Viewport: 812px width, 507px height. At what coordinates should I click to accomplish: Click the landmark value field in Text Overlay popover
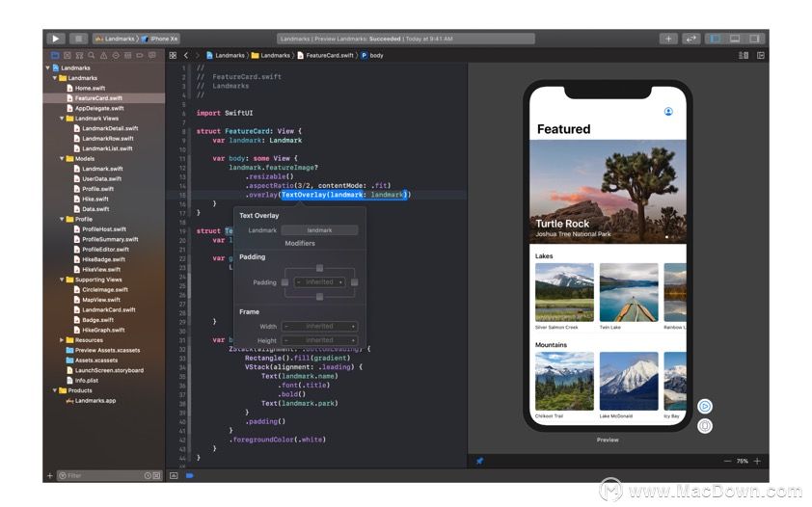pos(319,230)
